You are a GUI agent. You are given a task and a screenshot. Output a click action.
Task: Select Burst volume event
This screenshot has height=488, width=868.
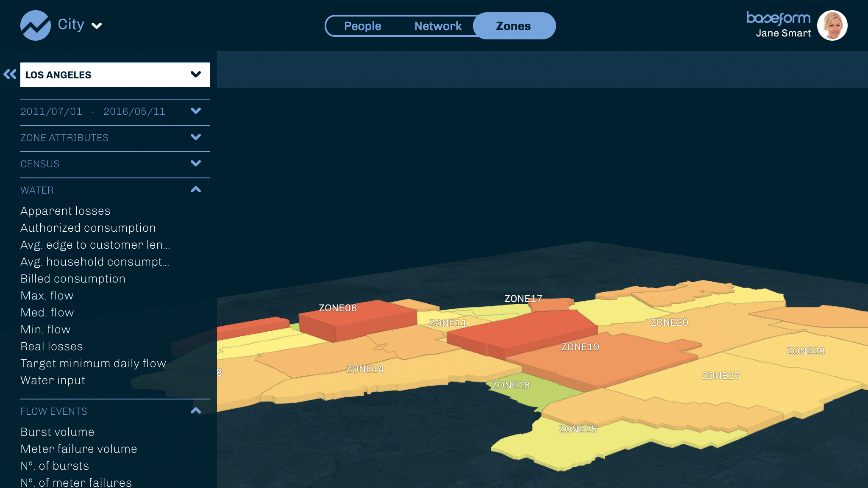[57, 432]
